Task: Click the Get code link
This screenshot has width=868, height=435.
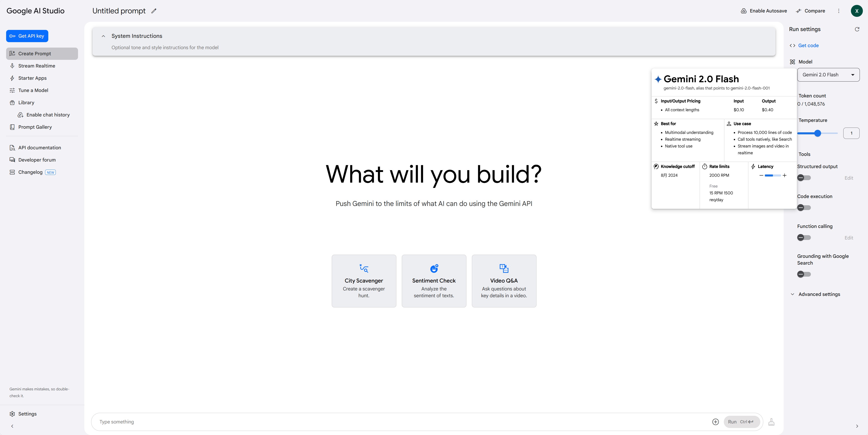Action: pos(808,46)
